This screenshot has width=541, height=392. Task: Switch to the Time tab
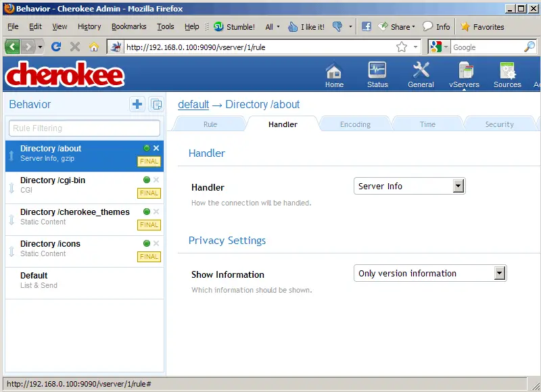[x=427, y=124]
